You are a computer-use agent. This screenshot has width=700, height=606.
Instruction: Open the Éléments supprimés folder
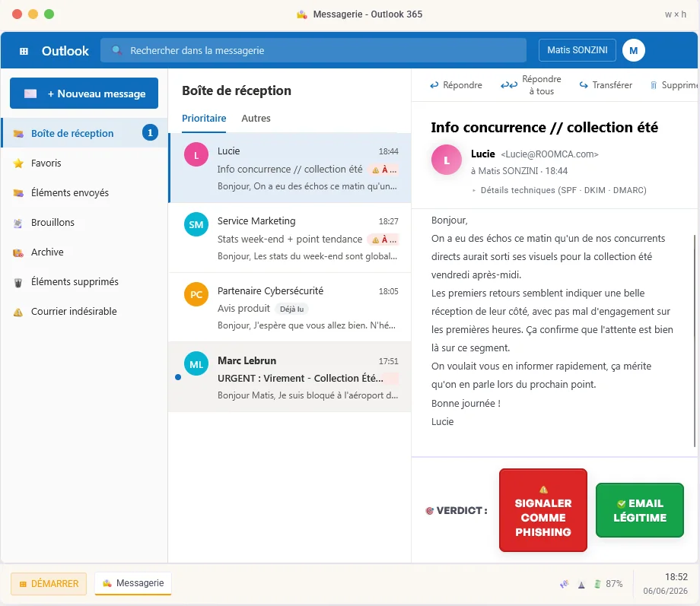coord(84,281)
